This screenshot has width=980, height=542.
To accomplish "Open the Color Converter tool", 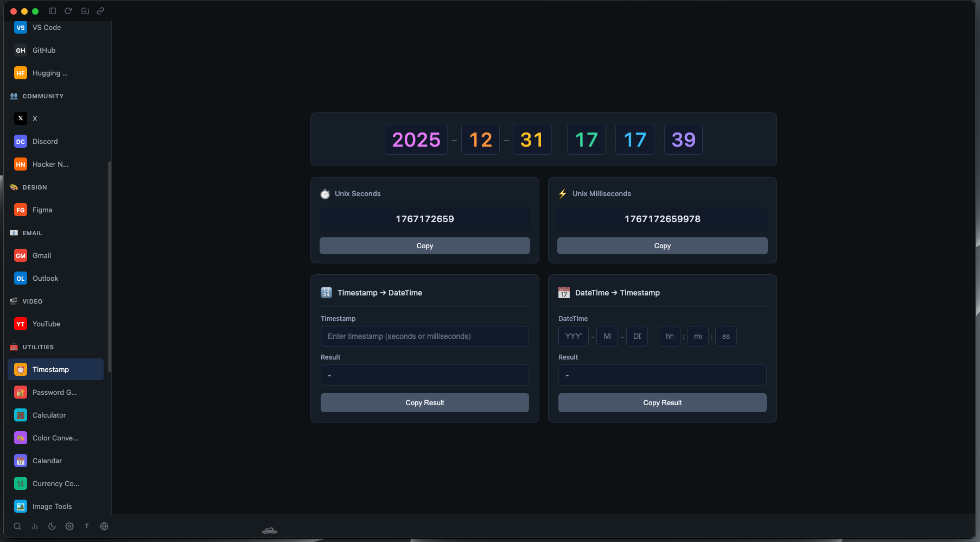I will coord(55,438).
